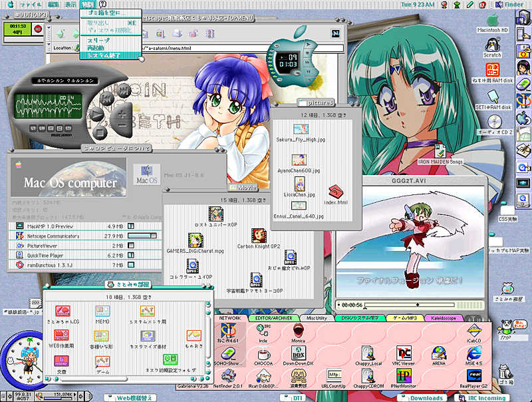532x402 pixels.
Task: Click previous track on MacAMP player
Action: pyautogui.click(x=107, y=99)
